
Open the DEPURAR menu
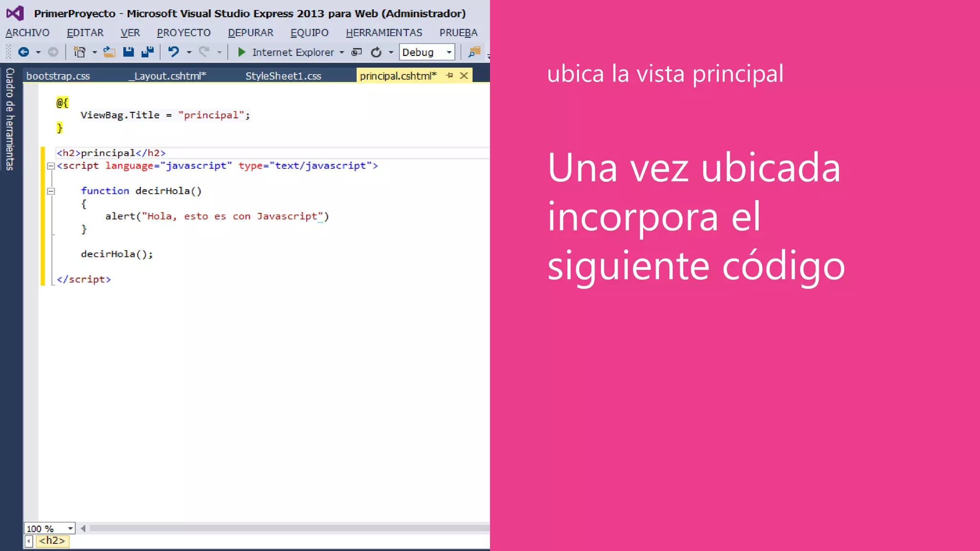point(250,33)
